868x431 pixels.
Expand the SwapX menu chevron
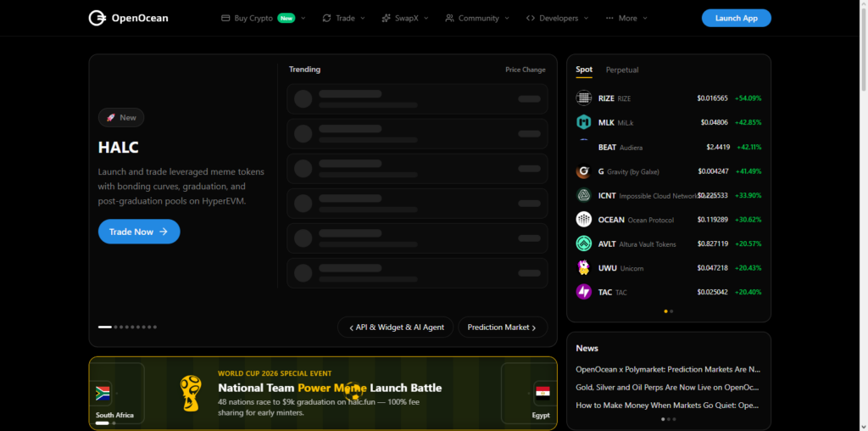pos(426,19)
